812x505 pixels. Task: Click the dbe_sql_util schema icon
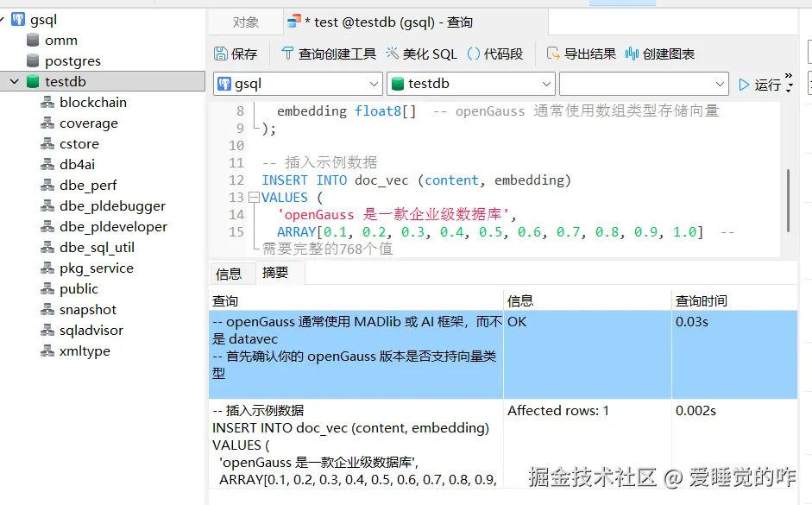(x=47, y=247)
